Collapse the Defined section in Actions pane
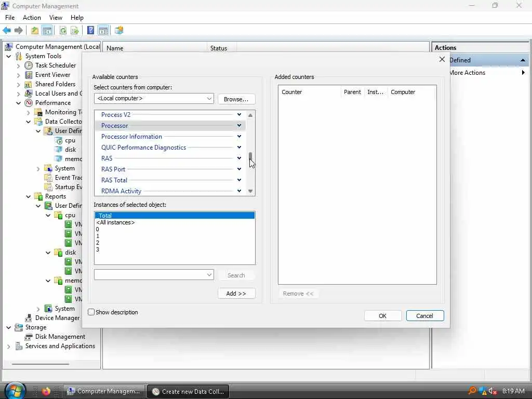Image resolution: width=532 pixels, height=399 pixels. [523, 60]
